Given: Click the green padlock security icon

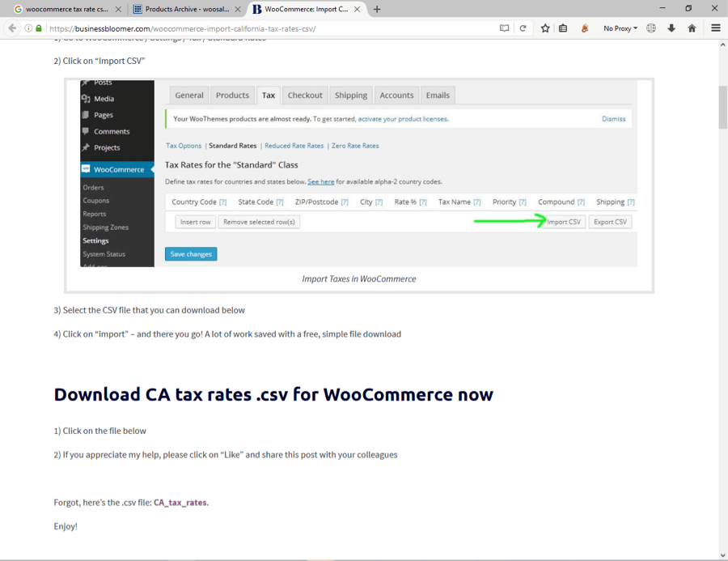Looking at the screenshot, I should click(39, 28).
